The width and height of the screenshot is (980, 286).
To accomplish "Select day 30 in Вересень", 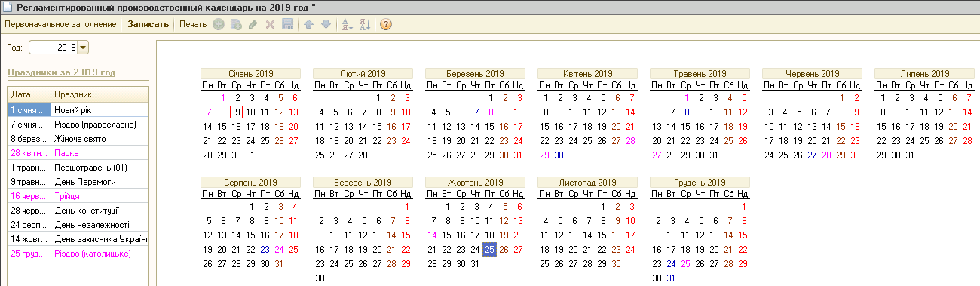I will click(320, 278).
